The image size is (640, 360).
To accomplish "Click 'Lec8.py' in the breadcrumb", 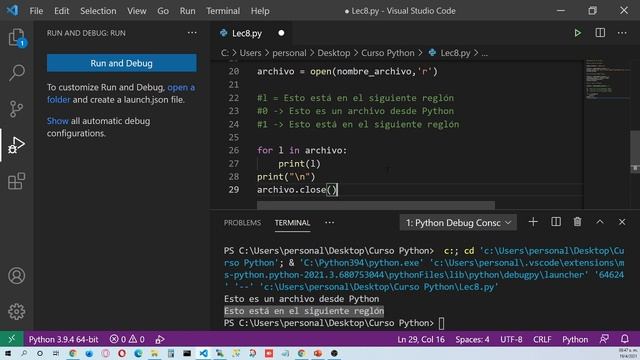I will click(455, 53).
